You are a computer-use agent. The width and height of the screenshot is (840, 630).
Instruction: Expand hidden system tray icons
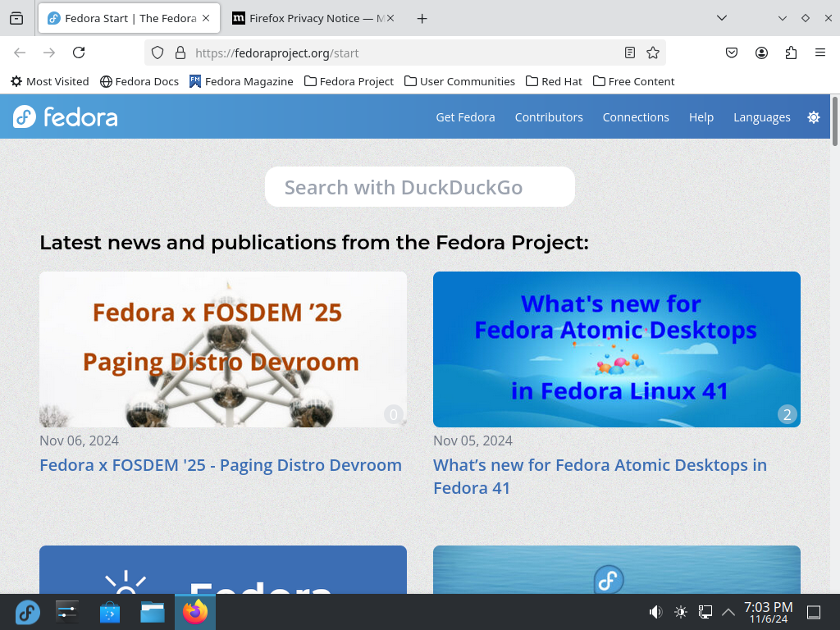click(x=728, y=612)
